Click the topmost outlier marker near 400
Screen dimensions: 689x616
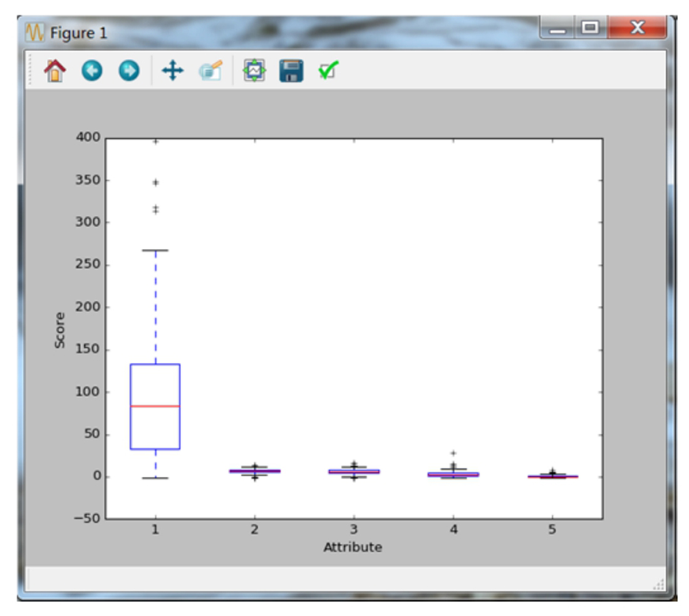(x=155, y=141)
